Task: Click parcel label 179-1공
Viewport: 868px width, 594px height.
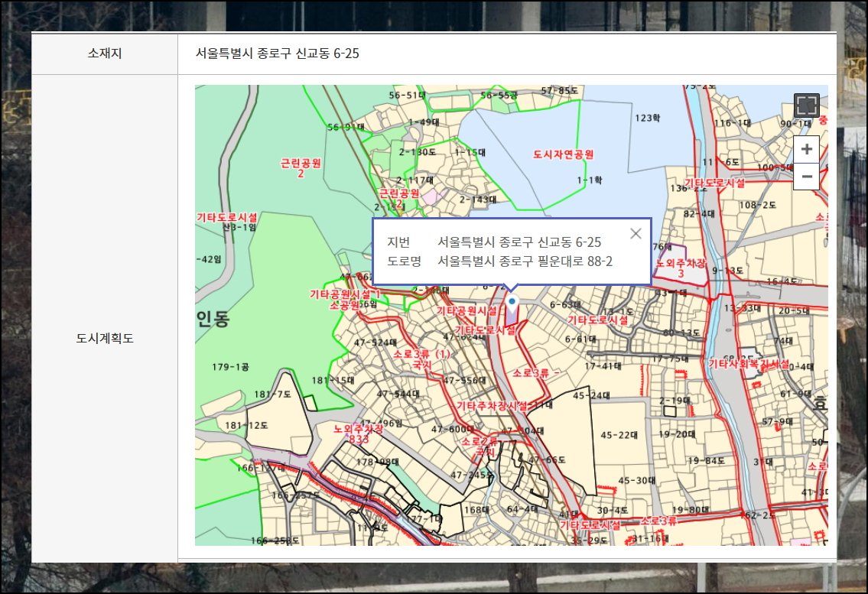Action: (230, 366)
